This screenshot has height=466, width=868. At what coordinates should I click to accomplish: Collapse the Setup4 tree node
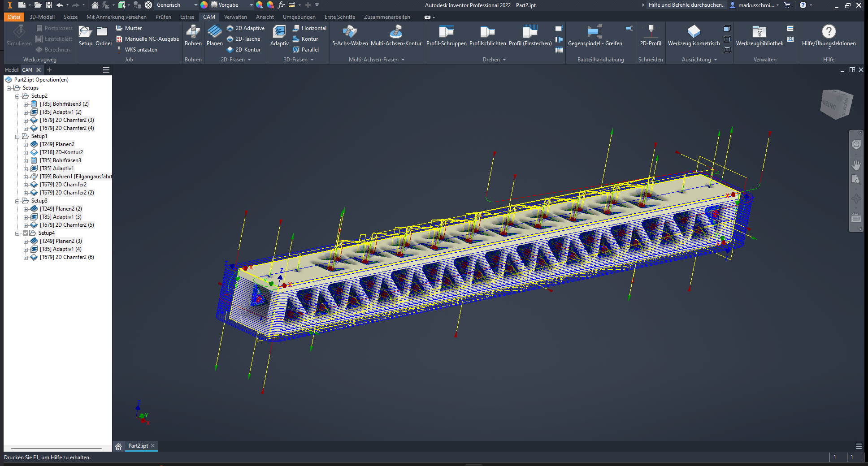17,233
